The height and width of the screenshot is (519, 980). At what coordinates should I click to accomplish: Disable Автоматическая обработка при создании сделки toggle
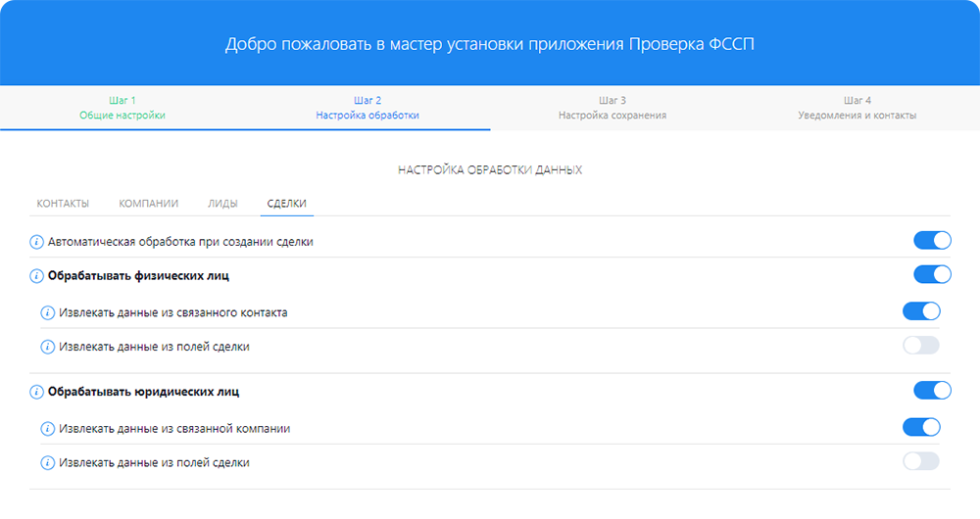pyautogui.click(x=932, y=241)
